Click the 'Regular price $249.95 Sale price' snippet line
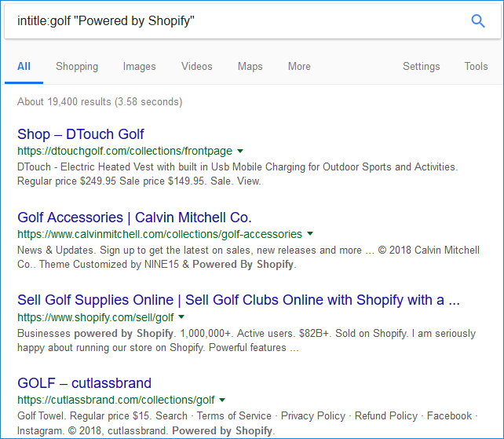Screen dimensions: 504x439 (x=139, y=181)
